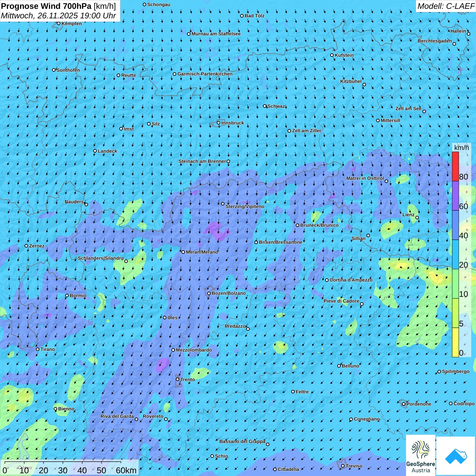
Task: Click the GeoSphere Austria logo
Action: pos(421,456)
